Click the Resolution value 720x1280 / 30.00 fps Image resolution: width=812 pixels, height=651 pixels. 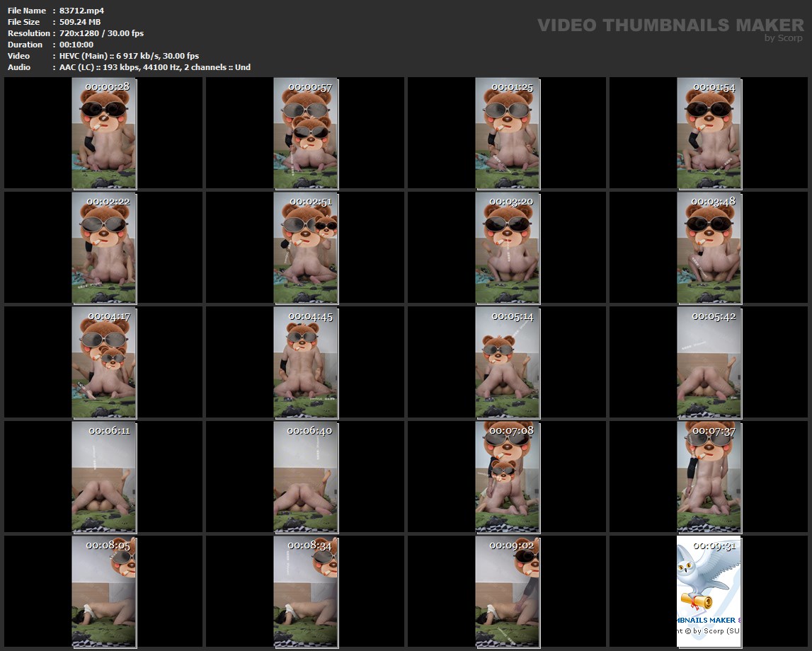coord(102,33)
